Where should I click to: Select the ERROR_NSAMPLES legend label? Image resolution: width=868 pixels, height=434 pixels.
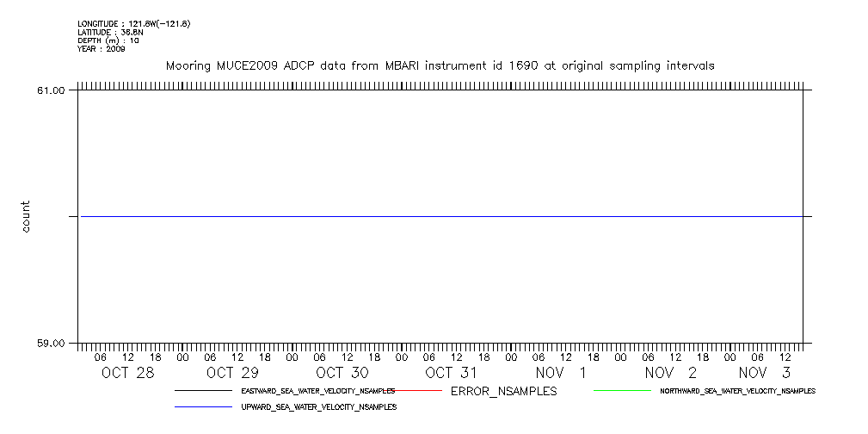(x=503, y=392)
